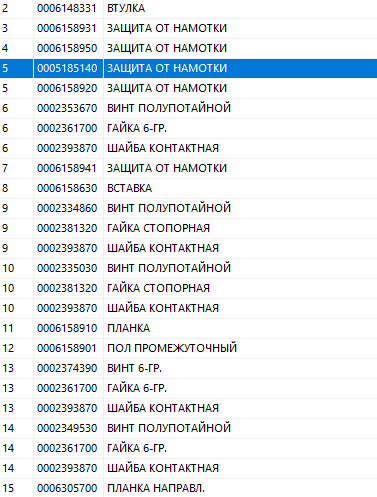
Task: Click ШАЙБА КОНТАКТНАЯ in position 10 row
Action: tap(163, 308)
